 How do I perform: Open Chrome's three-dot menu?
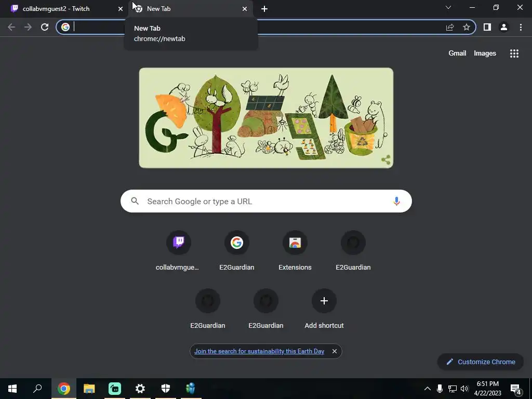521,27
